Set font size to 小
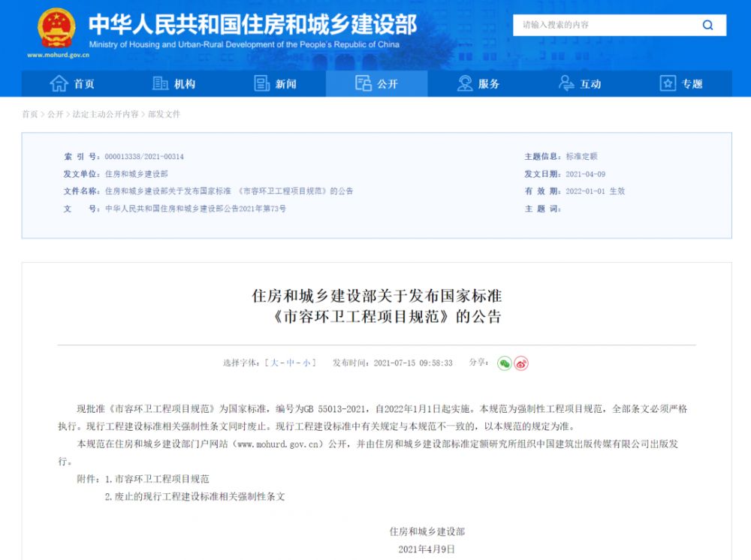 coord(306,363)
